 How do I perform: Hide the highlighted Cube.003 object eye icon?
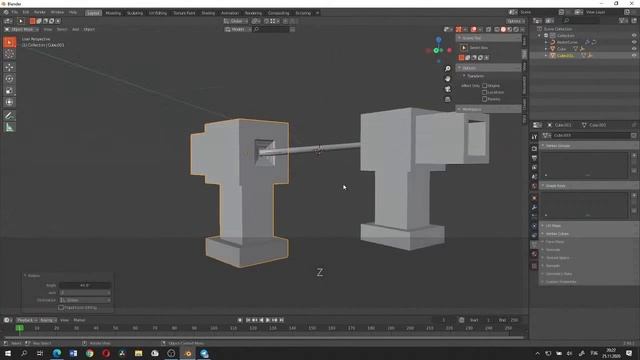click(x=634, y=55)
